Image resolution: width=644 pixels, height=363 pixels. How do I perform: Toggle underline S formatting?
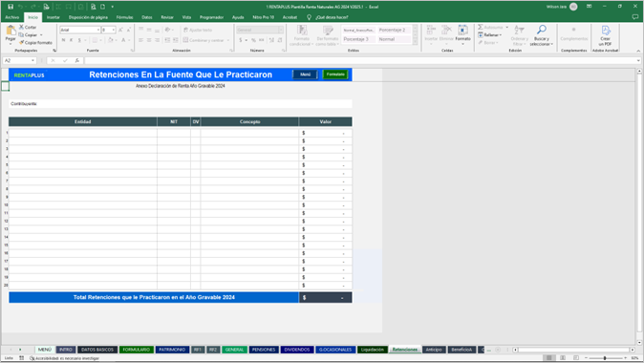click(x=79, y=40)
